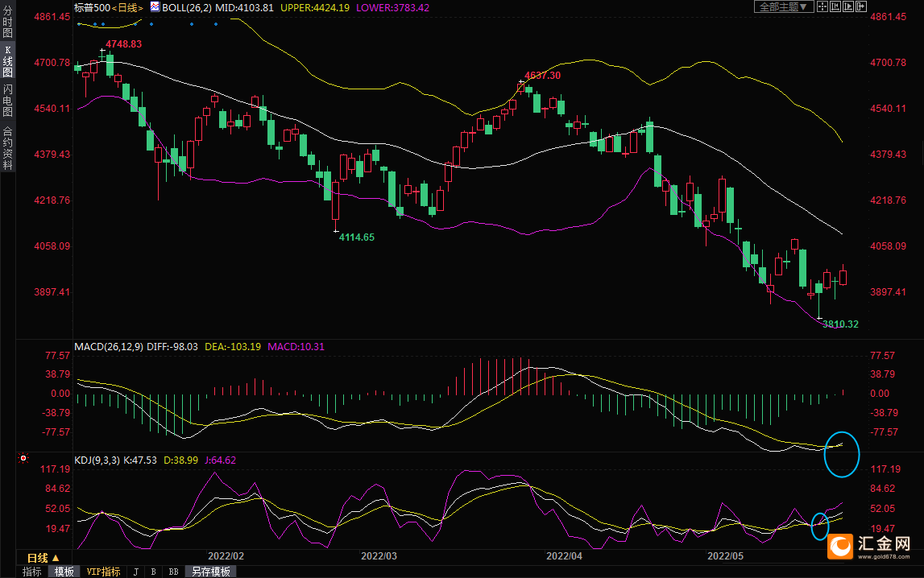Click the 4748.83 high price label

(x=124, y=44)
